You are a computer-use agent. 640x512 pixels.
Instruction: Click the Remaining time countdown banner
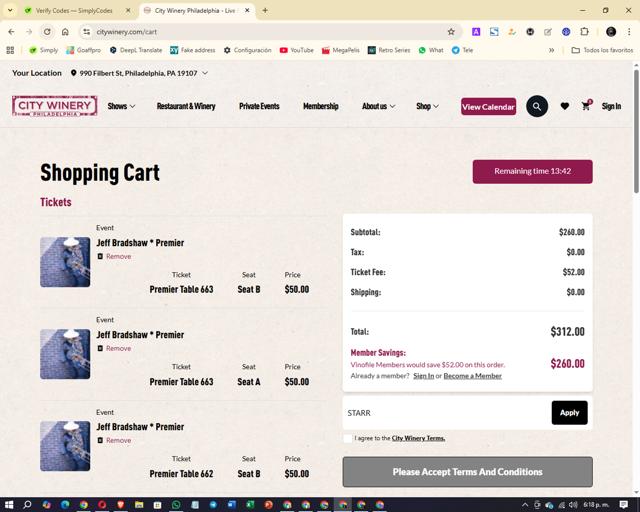click(533, 171)
